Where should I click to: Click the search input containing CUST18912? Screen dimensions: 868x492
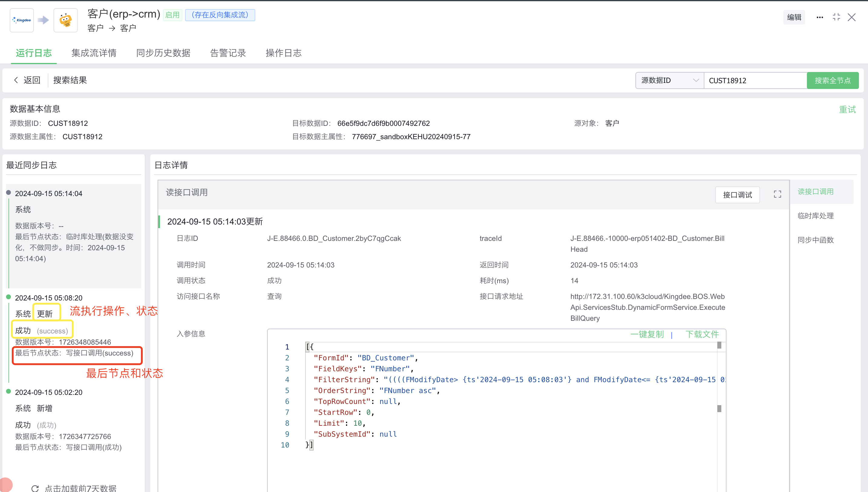click(755, 80)
